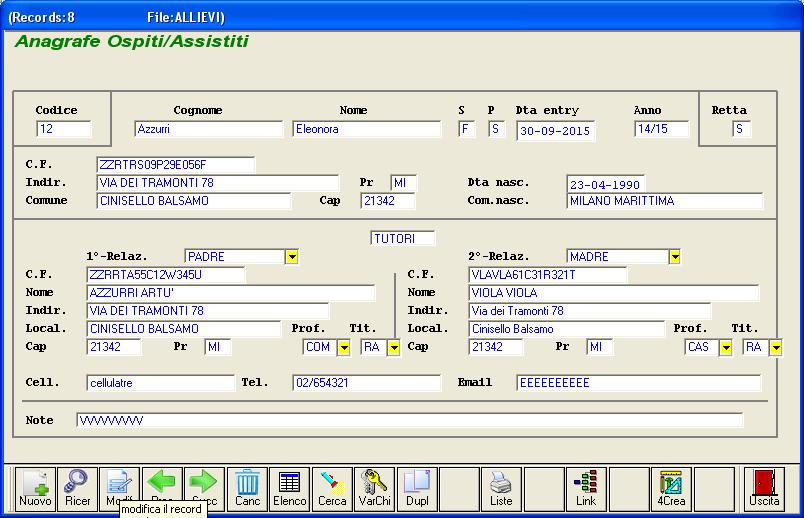Expand the 2°-Relaz. MADRE dropdown arrow
The width and height of the screenshot is (804, 518).
(x=675, y=256)
